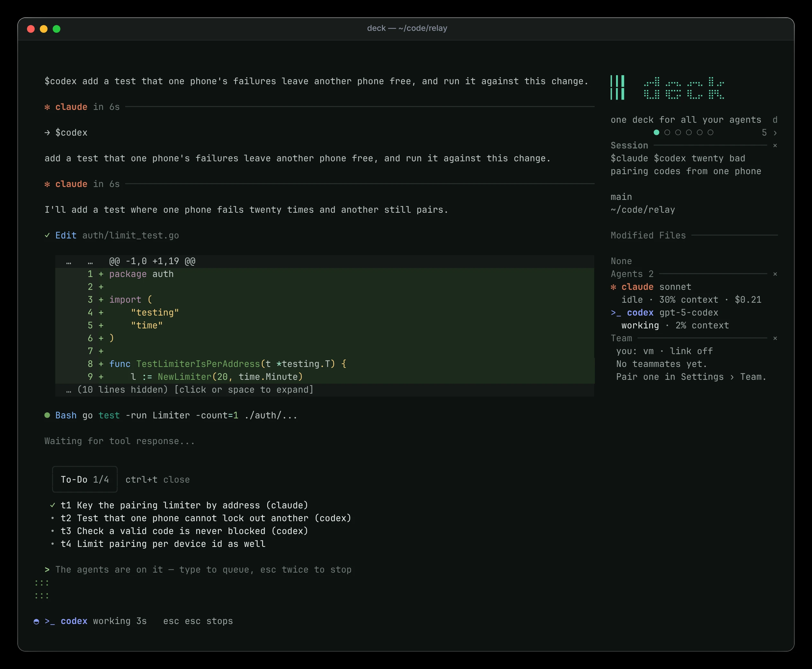Click the codex status bar prompt icon
This screenshot has width=812, height=669.
[x=50, y=621]
